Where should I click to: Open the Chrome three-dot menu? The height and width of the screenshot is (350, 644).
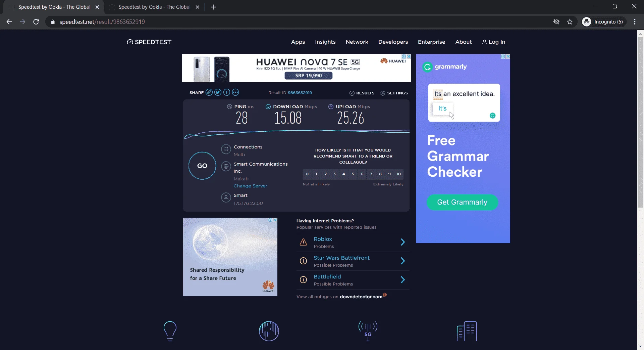[635, 22]
